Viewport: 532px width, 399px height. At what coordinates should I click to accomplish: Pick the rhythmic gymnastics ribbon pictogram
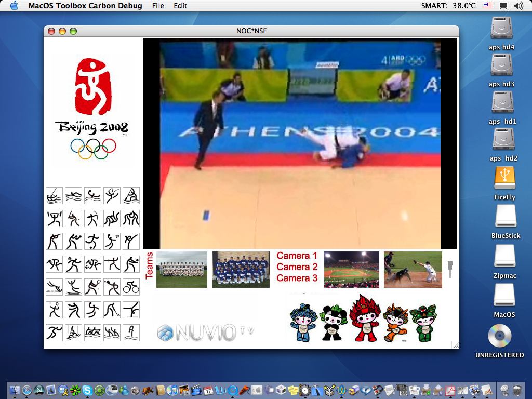pyautogui.click(x=112, y=196)
